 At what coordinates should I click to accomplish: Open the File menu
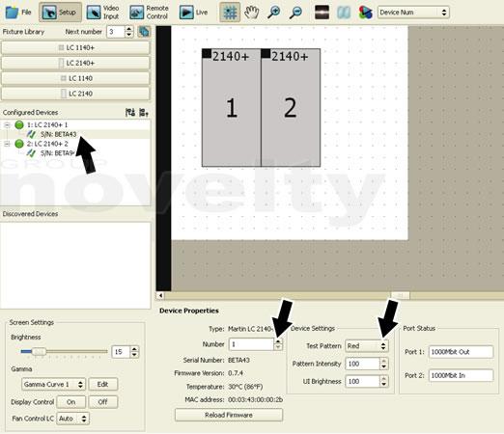(18, 13)
